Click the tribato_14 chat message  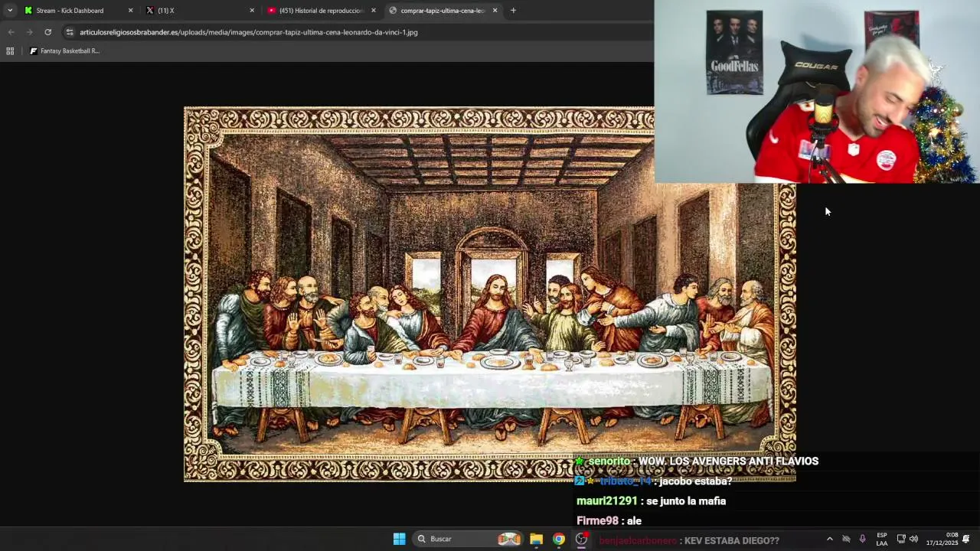click(x=653, y=481)
